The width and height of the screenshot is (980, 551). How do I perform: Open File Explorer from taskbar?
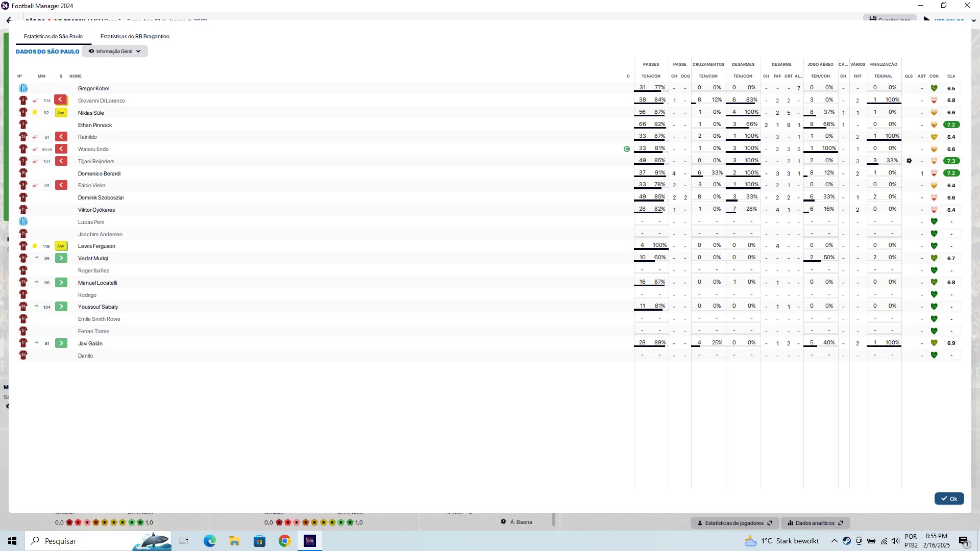click(234, 541)
